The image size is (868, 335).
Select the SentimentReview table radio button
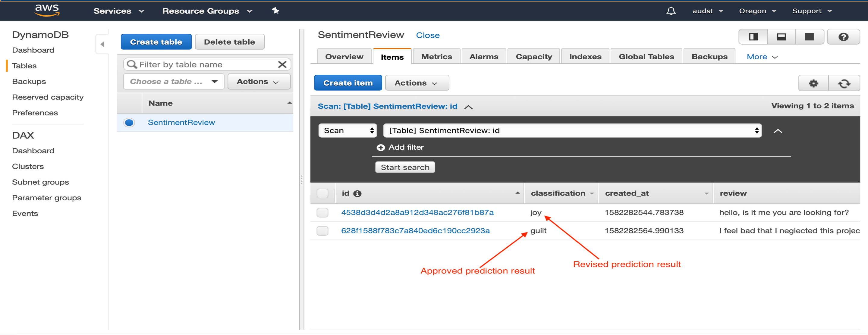tap(129, 123)
